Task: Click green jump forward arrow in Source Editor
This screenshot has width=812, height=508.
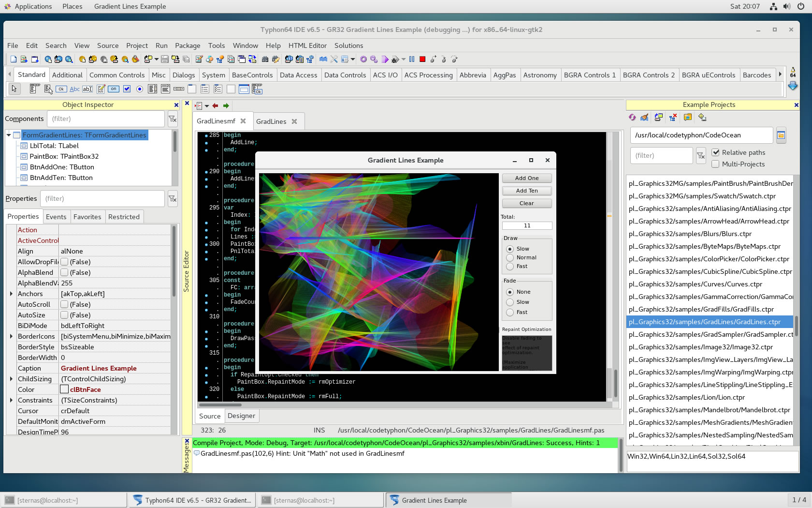Action: 226,105
